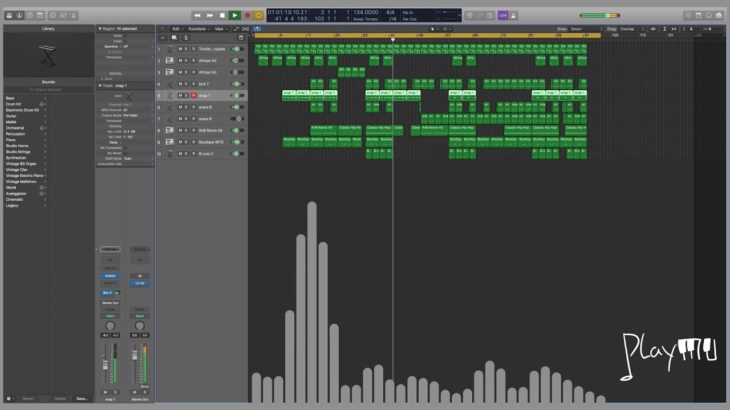Click the Save button in Library footer
730x410 pixels.
(x=82, y=399)
